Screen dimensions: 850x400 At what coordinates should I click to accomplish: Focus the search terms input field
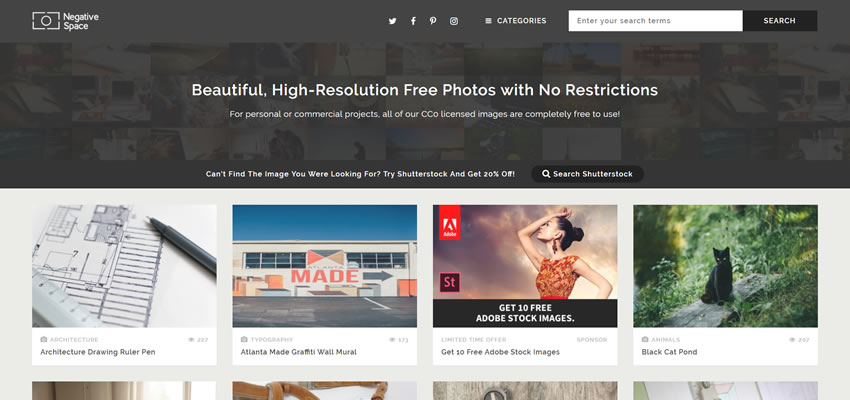[655, 21]
